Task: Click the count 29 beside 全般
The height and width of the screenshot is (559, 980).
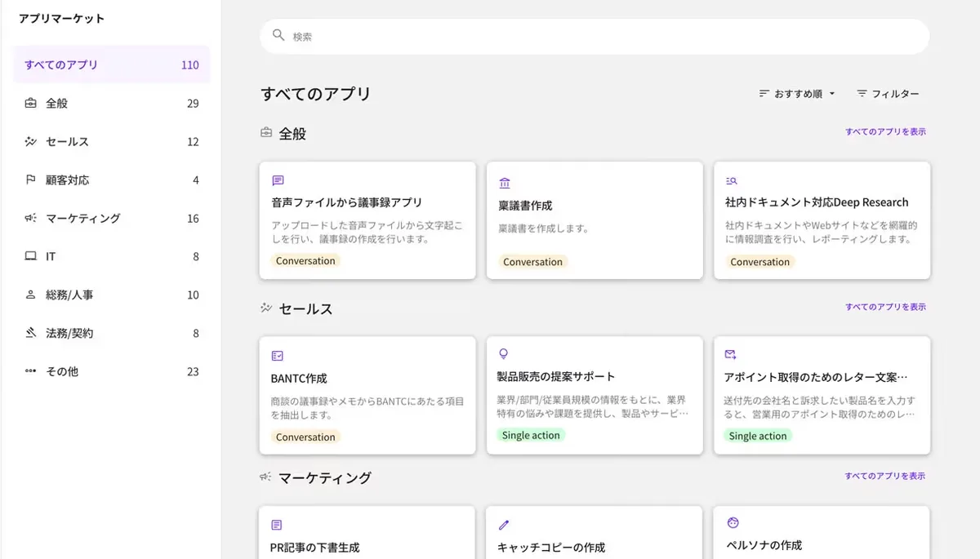Action: [193, 104]
